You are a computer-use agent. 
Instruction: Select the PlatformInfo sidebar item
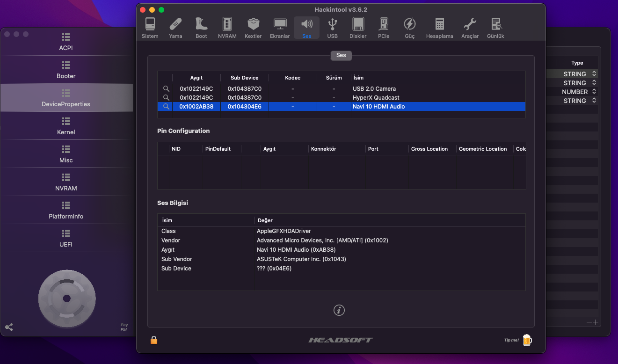(x=66, y=210)
